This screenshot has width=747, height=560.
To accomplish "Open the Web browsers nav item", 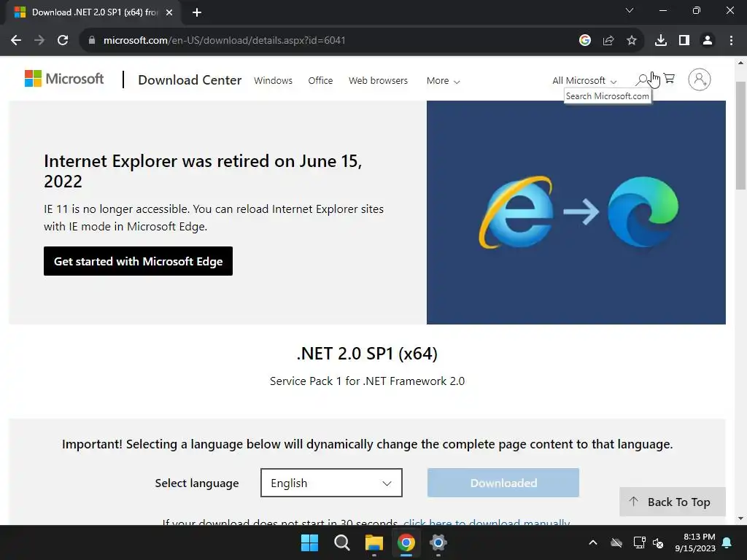I will pos(379,80).
